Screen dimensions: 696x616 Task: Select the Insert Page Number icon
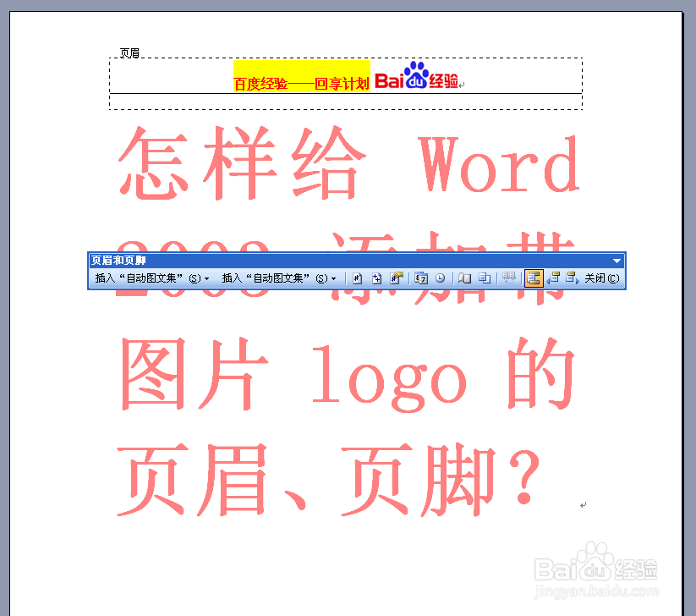pos(358,278)
